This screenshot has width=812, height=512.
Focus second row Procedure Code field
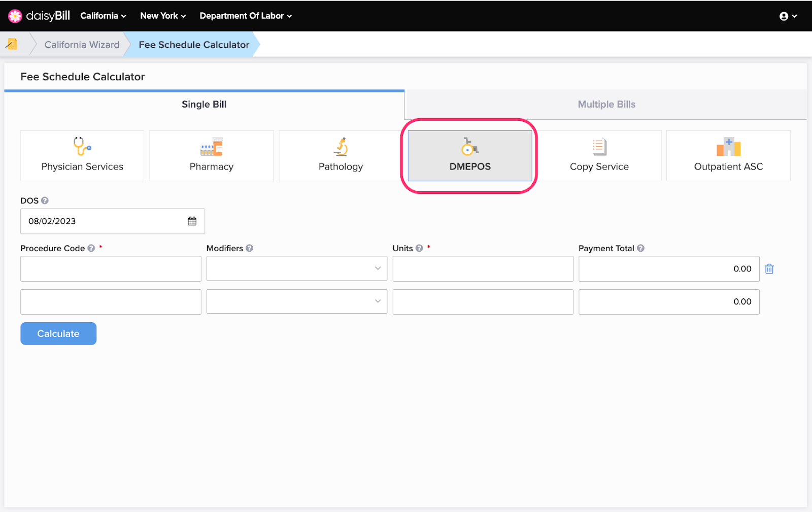(x=111, y=302)
